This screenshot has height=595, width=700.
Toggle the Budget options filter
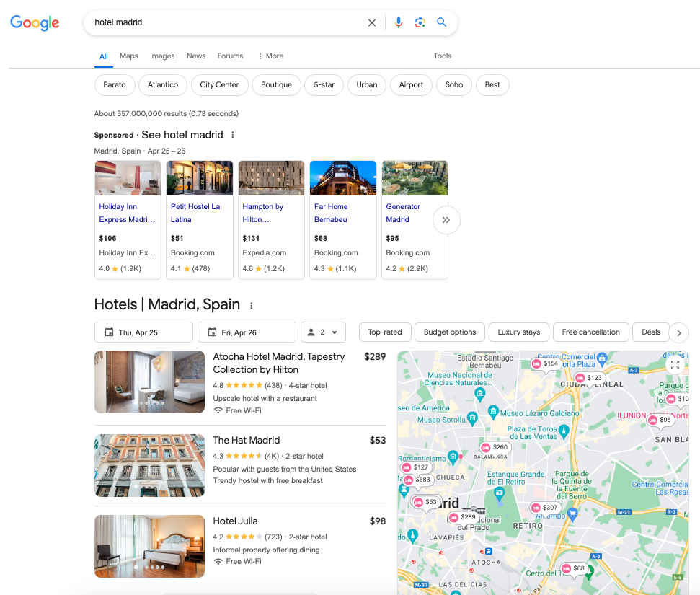(x=449, y=332)
